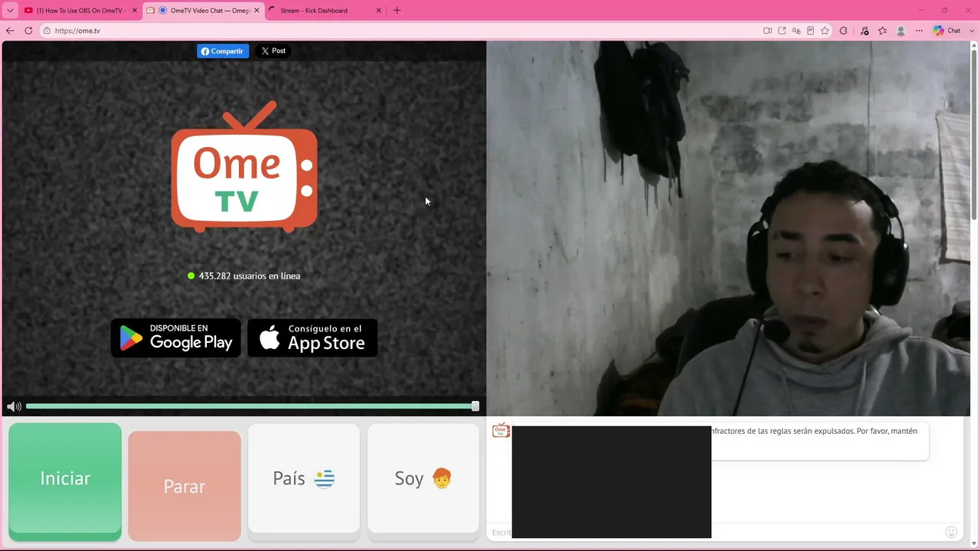
Task: Select the OmeTV Video Chat tab
Action: tap(203, 11)
